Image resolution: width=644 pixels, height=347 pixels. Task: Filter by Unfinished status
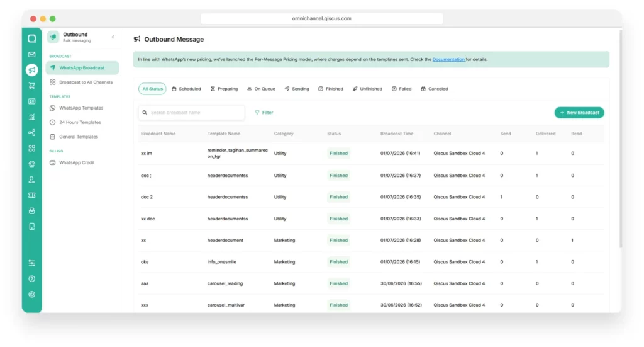(x=367, y=89)
